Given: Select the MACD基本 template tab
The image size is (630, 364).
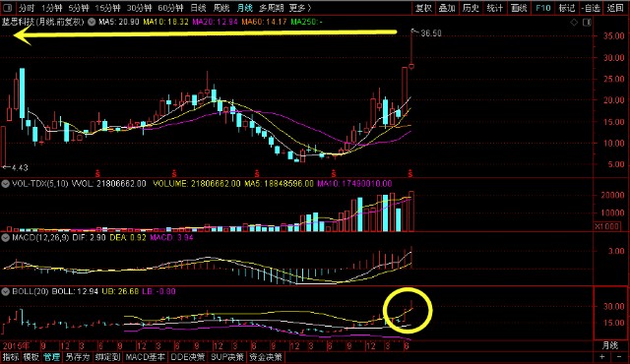Looking at the screenshot, I should (x=145, y=357).
